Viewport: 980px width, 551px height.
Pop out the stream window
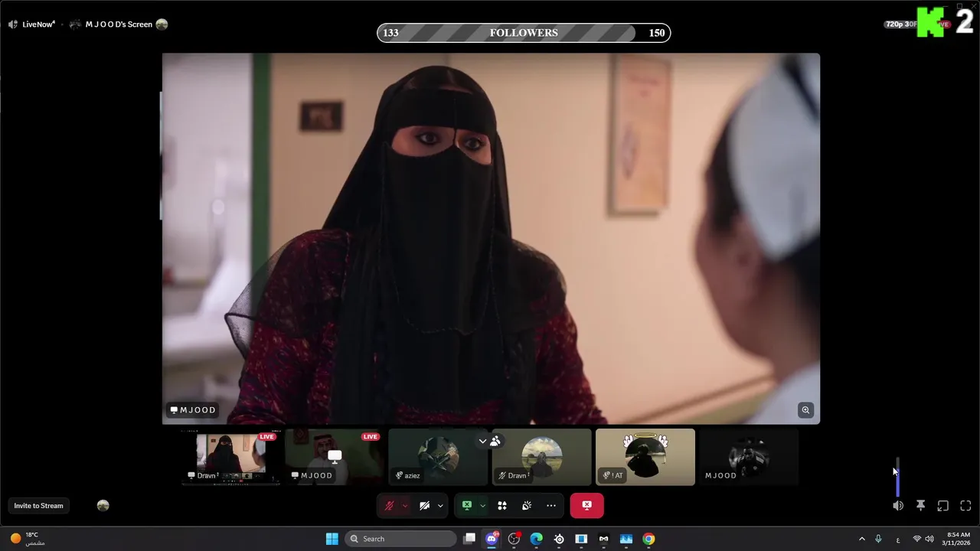pos(943,506)
